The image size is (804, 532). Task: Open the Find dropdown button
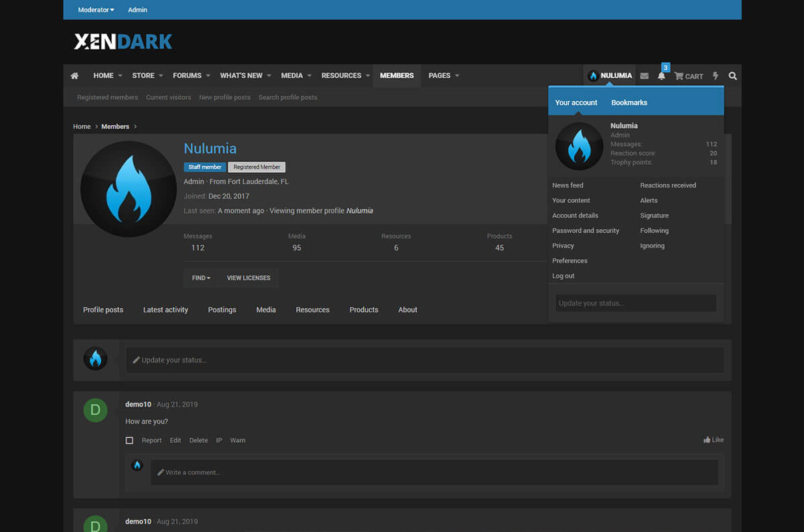[x=201, y=278]
